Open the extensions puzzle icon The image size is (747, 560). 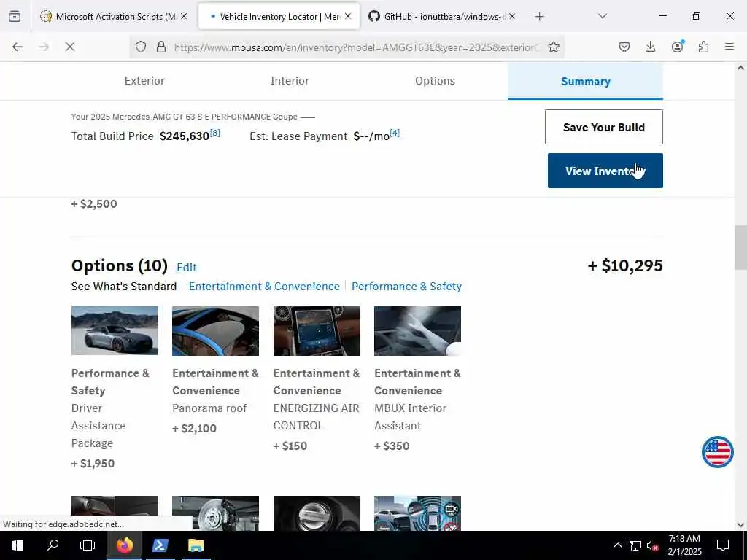[704, 47]
